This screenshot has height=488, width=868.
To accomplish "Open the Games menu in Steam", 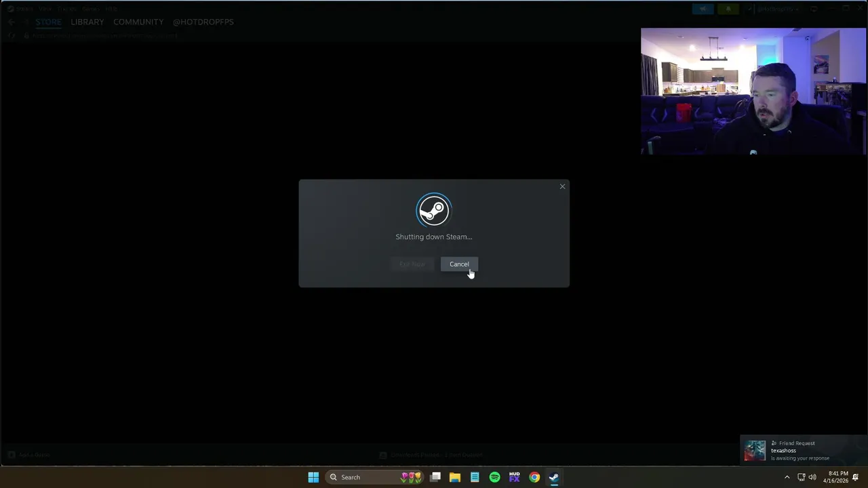I will pyautogui.click(x=91, y=9).
